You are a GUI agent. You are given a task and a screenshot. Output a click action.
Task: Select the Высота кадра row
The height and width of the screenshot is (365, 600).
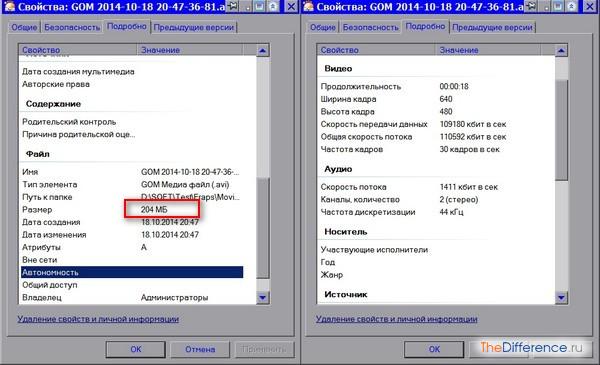click(x=430, y=112)
